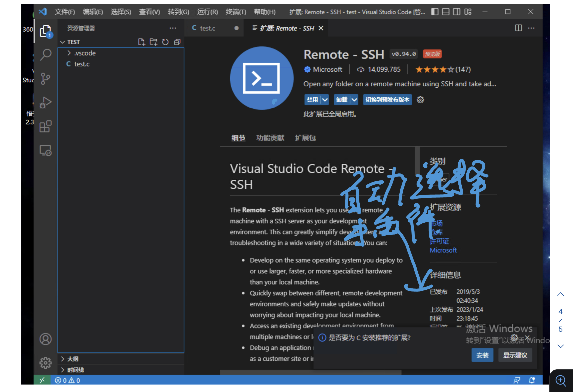Go to next page with down chevron
This screenshot has width=573, height=392.
click(561, 346)
